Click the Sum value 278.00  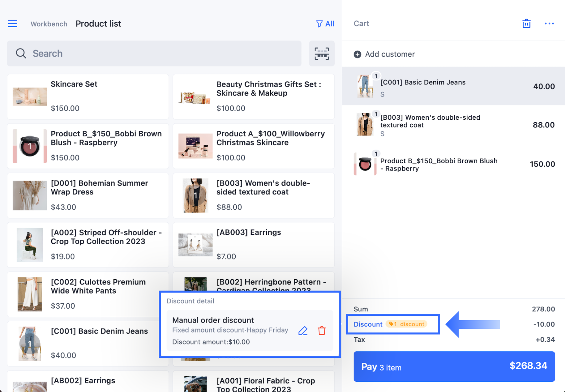pos(543,309)
